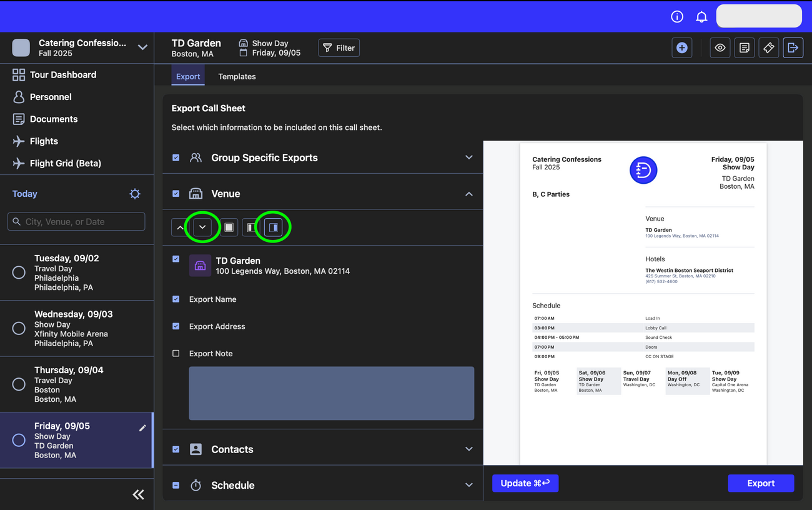Image resolution: width=812 pixels, height=510 pixels.
Task: Click Friday, 09/05 date in header
Action: pos(276,52)
